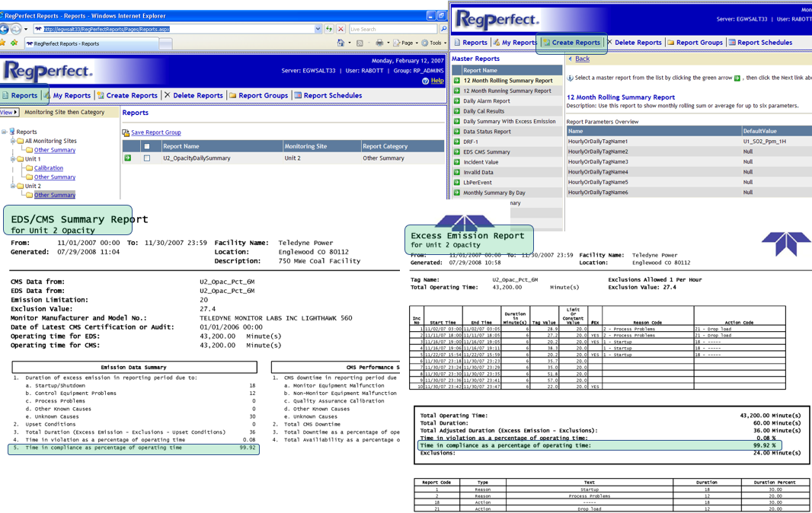Select green arrow for Daily Alarm Report
The image size is (812, 513).
tap(457, 100)
